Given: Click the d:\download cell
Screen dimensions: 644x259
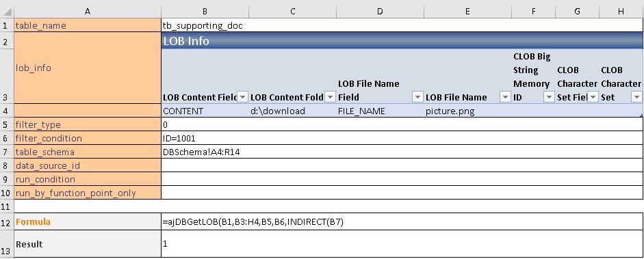Looking at the screenshot, I should click(x=292, y=111).
